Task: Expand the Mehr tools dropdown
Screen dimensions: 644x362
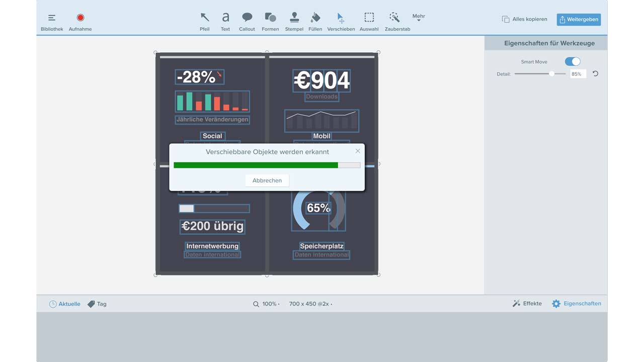Action: (419, 18)
